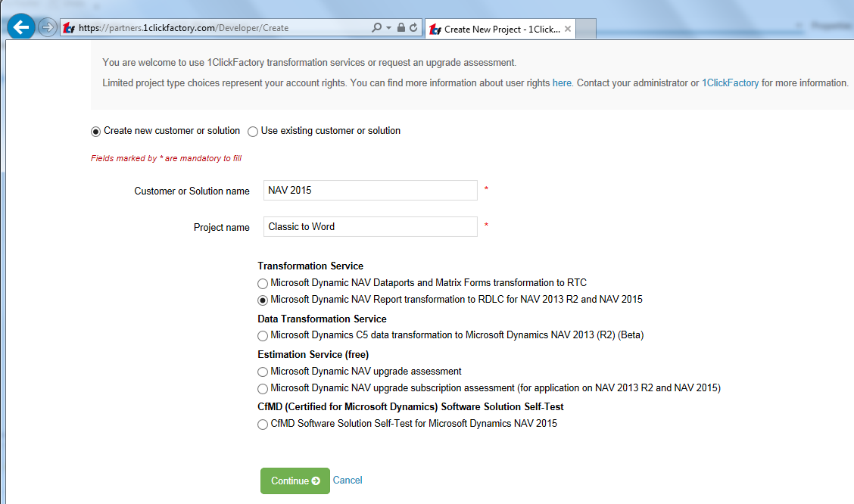Choose Dataports and Matrix Forms transformation to RTC
The height and width of the screenshot is (504, 854).
263,284
